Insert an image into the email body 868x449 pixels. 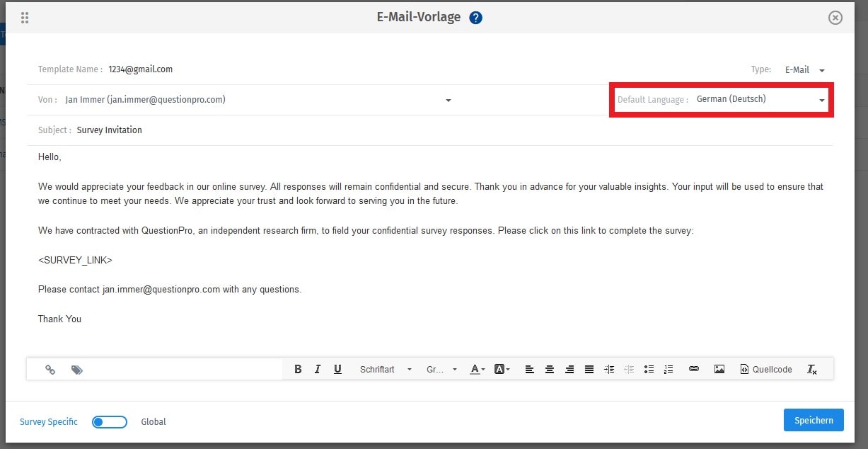(x=719, y=368)
